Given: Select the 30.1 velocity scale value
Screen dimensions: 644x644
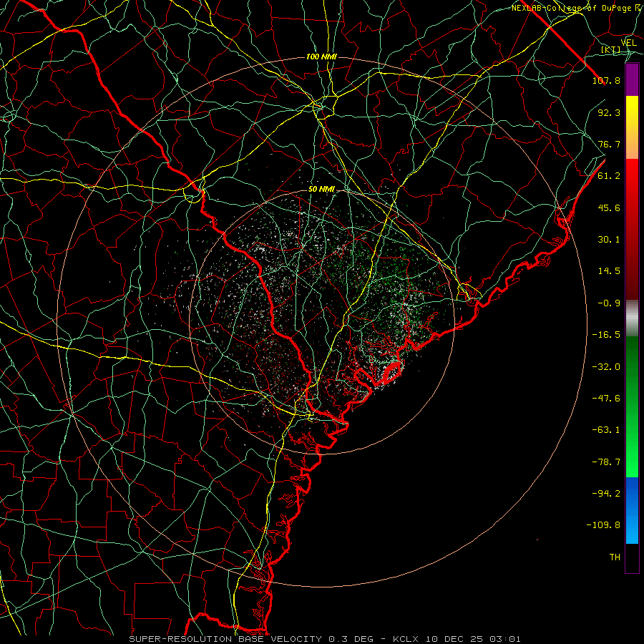Looking at the screenshot, I should (x=609, y=240).
